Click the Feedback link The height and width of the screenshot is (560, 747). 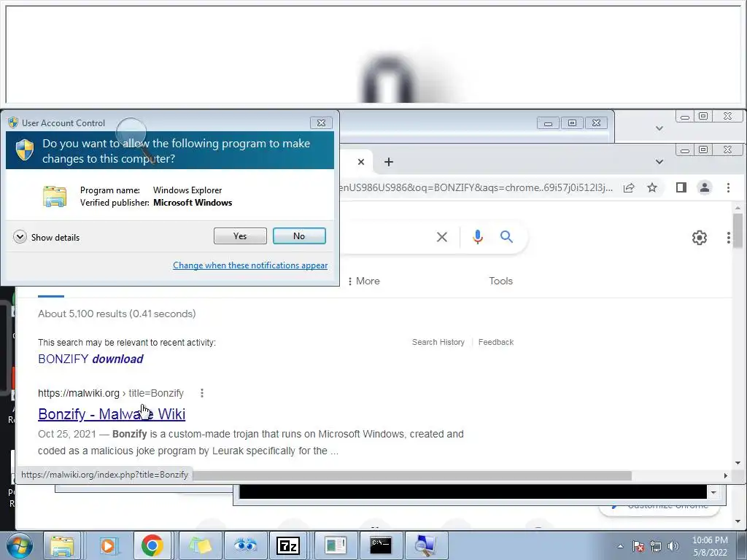pos(496,342)
